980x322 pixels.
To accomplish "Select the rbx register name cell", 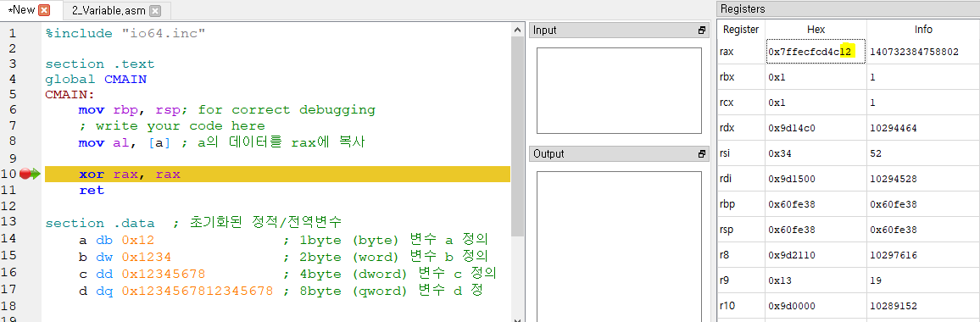I will (x=741, y=77).
